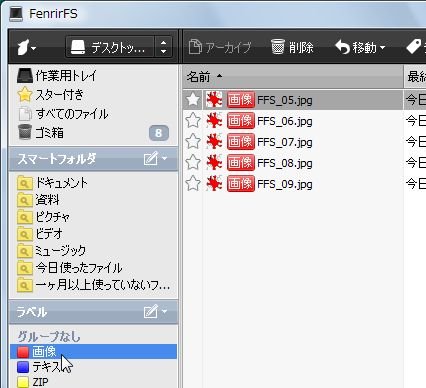Toggle star for FFS_09.jpg
The width and height of the screenshot is (426, 388).
click(x=193, y=184)
